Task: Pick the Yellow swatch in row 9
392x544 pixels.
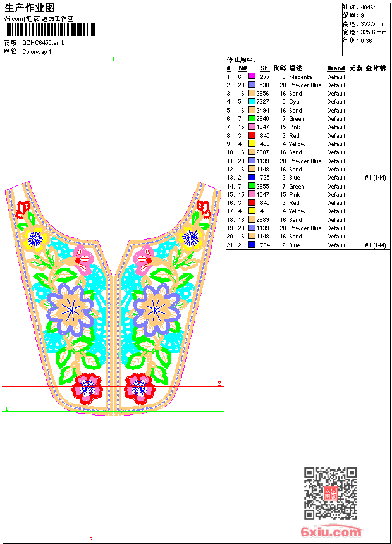Action: pos(252,144)
